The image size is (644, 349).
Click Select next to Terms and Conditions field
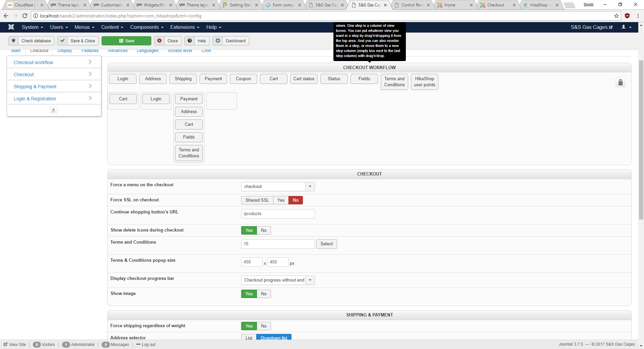click(x=327, y=244)
